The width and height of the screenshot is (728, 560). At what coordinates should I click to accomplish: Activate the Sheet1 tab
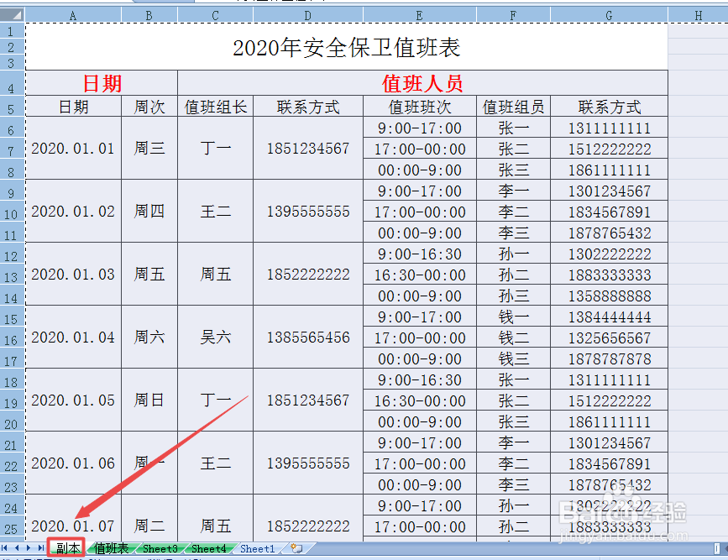coord(256,548)
